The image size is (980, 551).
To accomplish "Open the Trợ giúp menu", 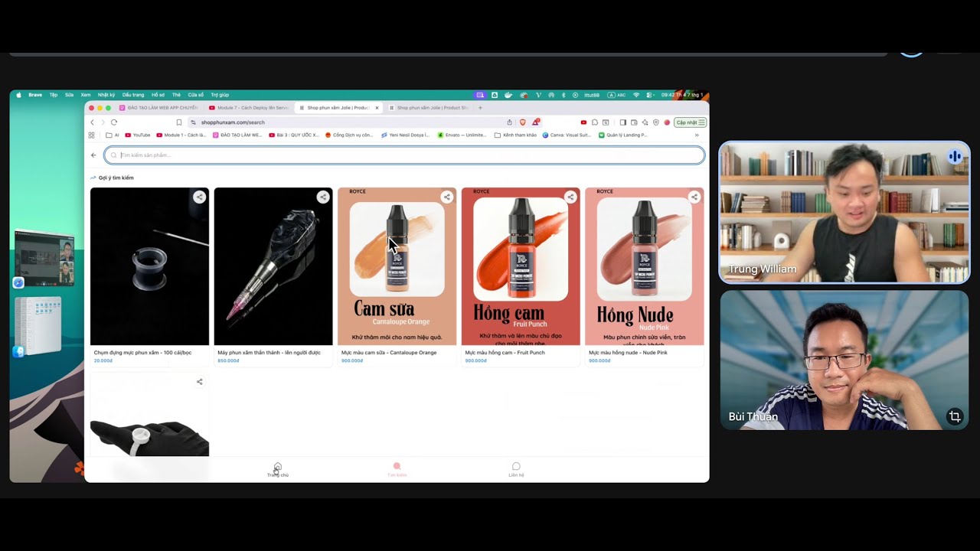I will [220, 95].
